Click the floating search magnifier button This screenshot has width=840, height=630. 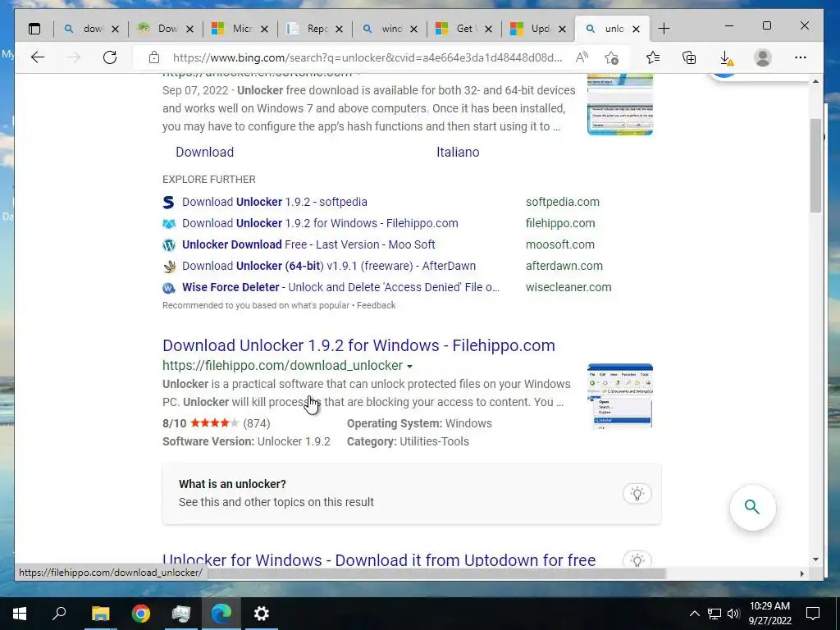coord(752,507)
